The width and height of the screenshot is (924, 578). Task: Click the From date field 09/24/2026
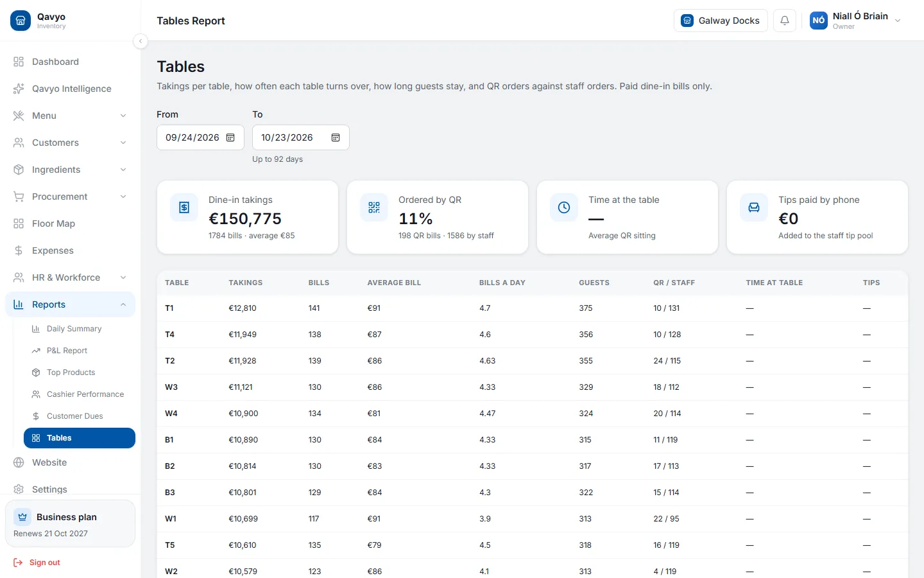point(200,137)
